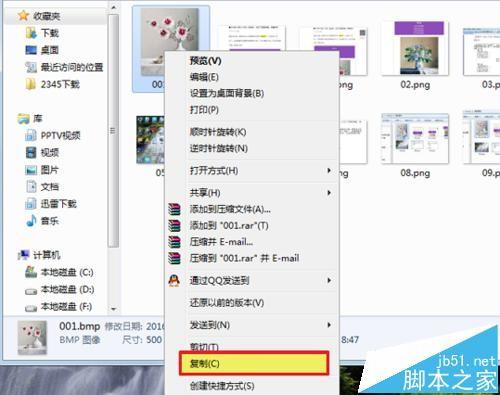The height and width of the screenshot is (395, 500).
Task: Click the sidebar scrollbar up arrow
Action: [x=114, y=7]
